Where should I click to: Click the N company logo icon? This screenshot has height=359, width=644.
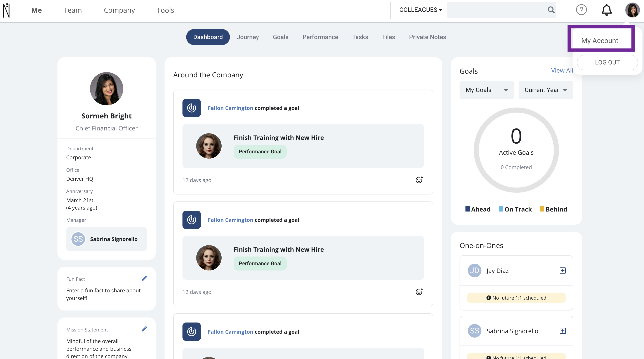coord(7,10)
